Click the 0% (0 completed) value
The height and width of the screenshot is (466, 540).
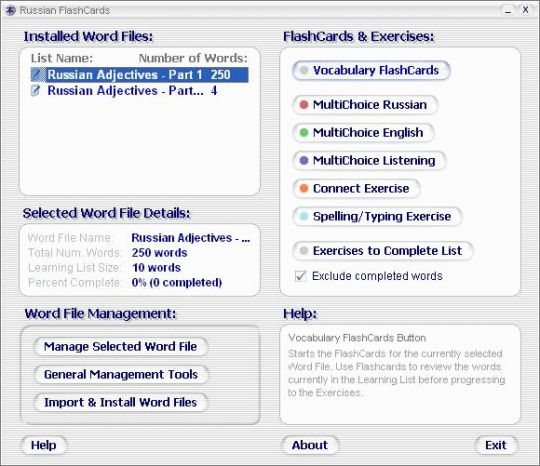[x=177, y=282]
